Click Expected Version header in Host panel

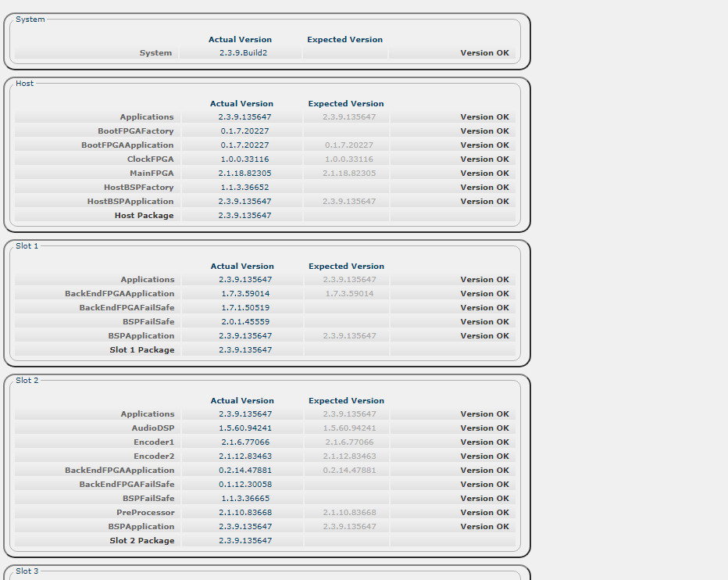(346, 104)
